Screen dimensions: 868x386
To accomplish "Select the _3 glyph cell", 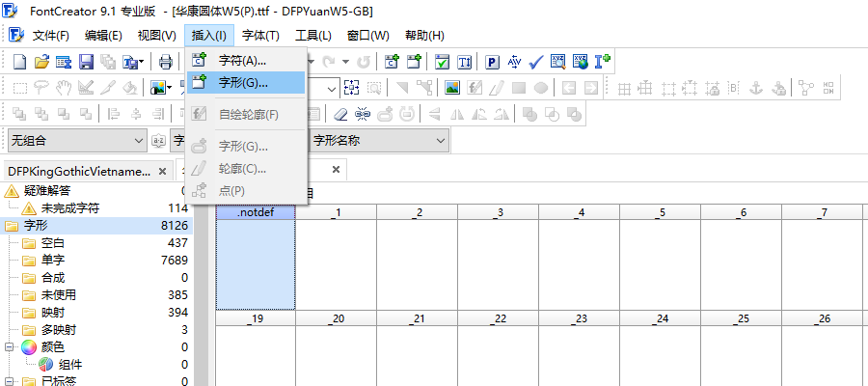I will [499, 258].
